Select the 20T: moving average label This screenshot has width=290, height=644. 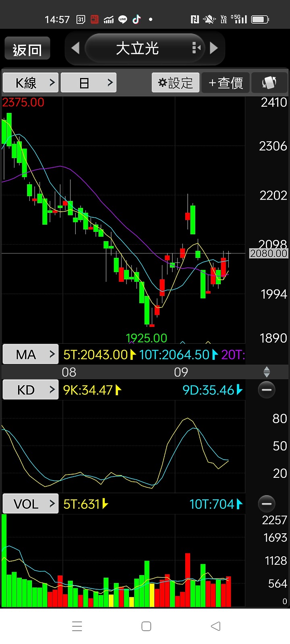(233, 355)
